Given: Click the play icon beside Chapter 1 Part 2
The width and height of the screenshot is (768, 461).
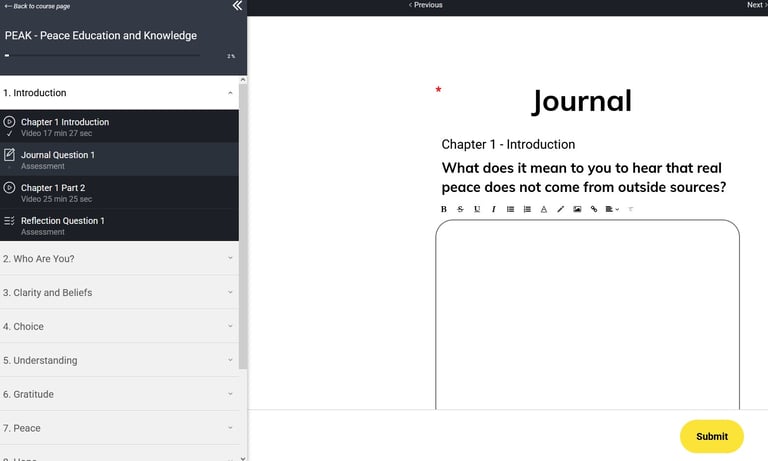Looking at the screenshot, I should 9,188.
